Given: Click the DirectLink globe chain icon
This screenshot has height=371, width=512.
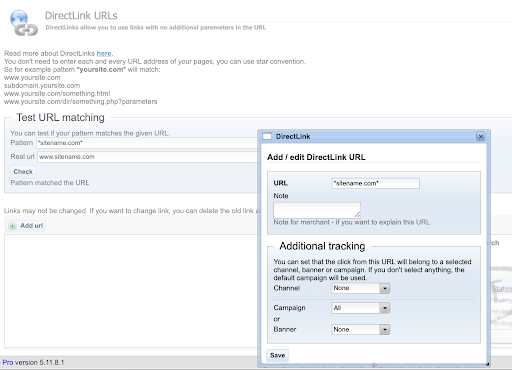Looking at the screenshot, I should (x=24, y=23).
